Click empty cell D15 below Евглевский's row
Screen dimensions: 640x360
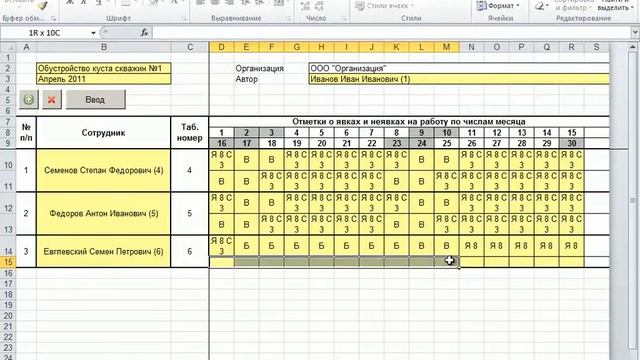coord(222,262)
